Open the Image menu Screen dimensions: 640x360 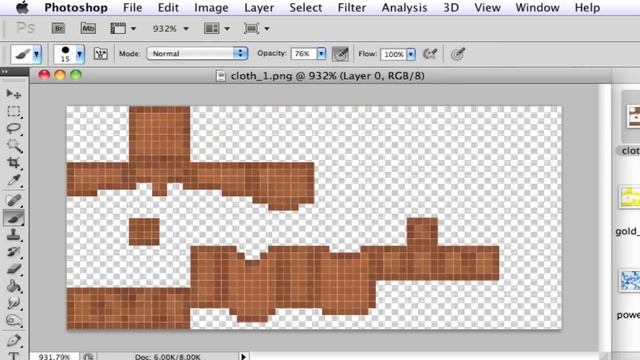(x=211, y=8)
